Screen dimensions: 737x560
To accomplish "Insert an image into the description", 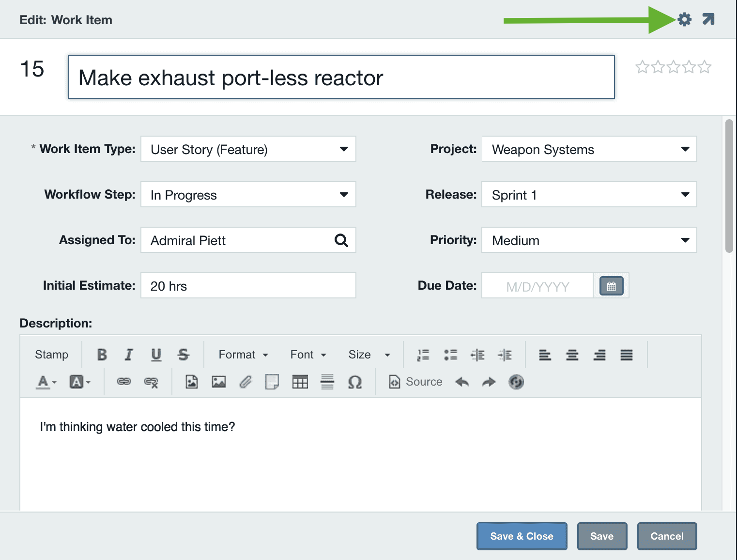I will (x=218, y=382).
